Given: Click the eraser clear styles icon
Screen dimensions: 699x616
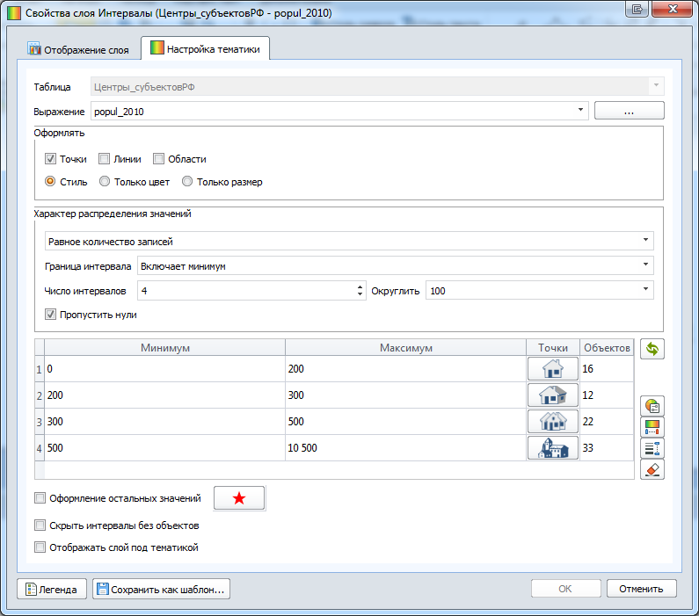Looking at the screenshot, I should coord(652,469).
